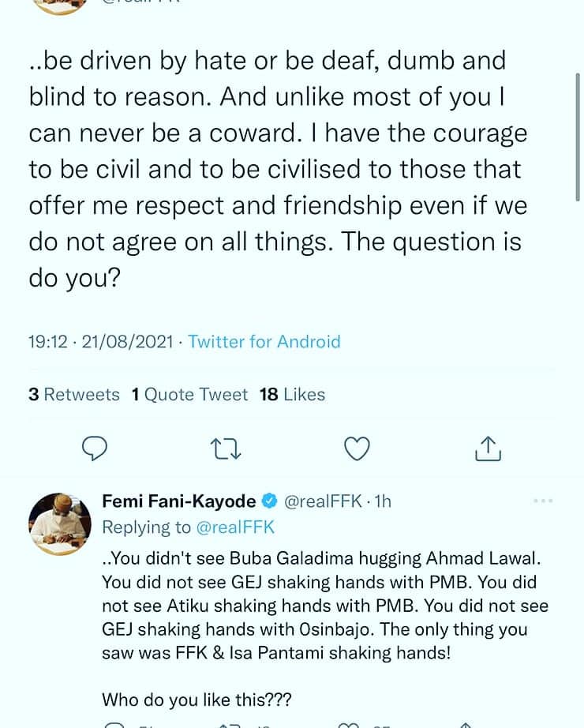View the 3 Retweets list
This screenshot has width=584, height=728.
point(74,394)
